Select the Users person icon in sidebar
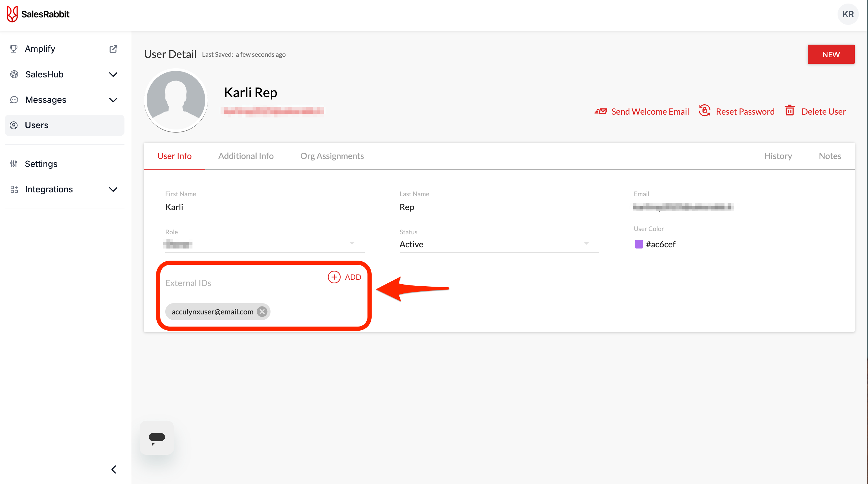868x484 pixels. (14, 125)
